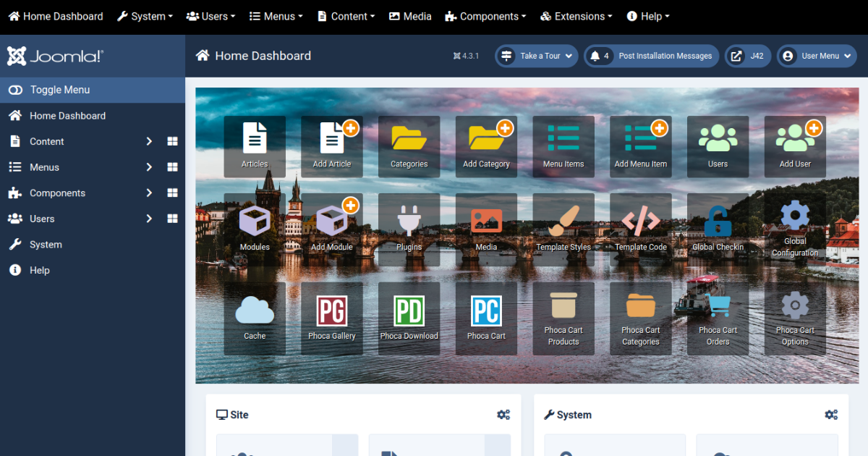
Task: Click the Add User quick icon
Action: coord(795,147)
